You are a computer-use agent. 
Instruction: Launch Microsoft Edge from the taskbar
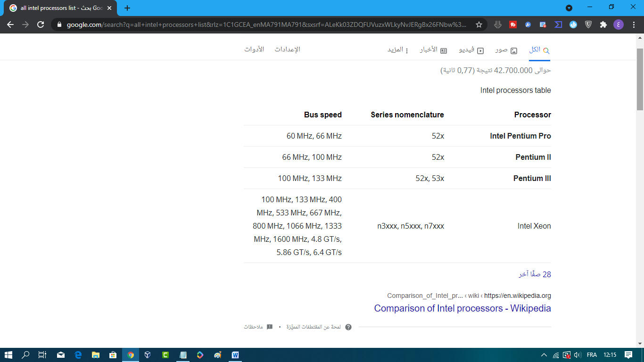click(78, 355)
